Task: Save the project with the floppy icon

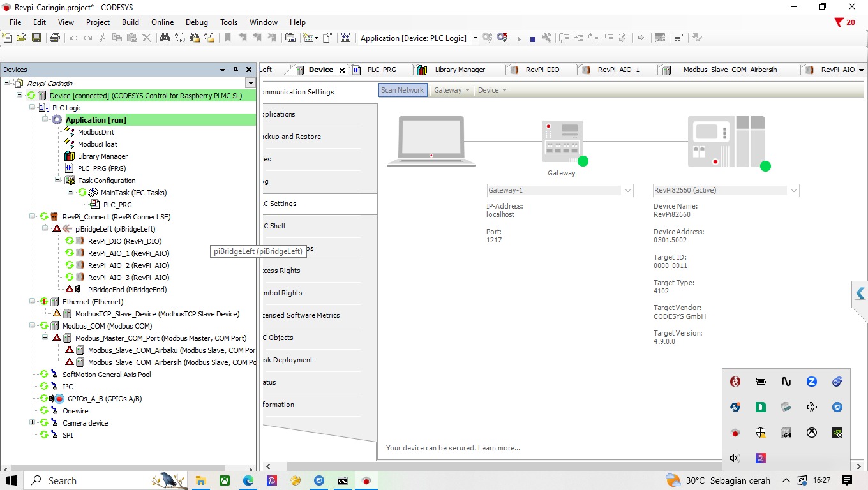Action: tap(36, 38)
